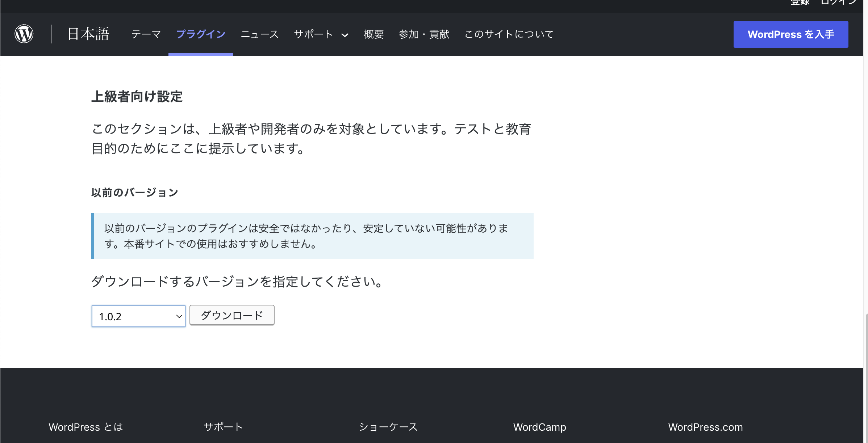
Task: Navigate to 概要 in the top menu
Action: click(374, 34)
